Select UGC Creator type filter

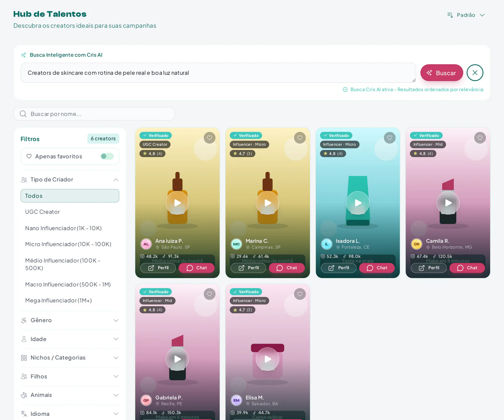point(70,212)
